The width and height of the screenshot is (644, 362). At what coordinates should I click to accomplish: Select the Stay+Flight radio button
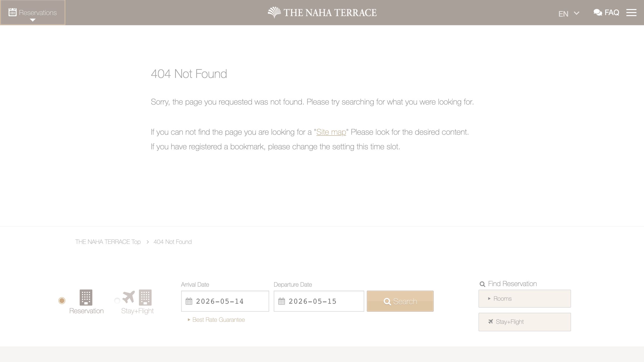(x=117, y=301)
